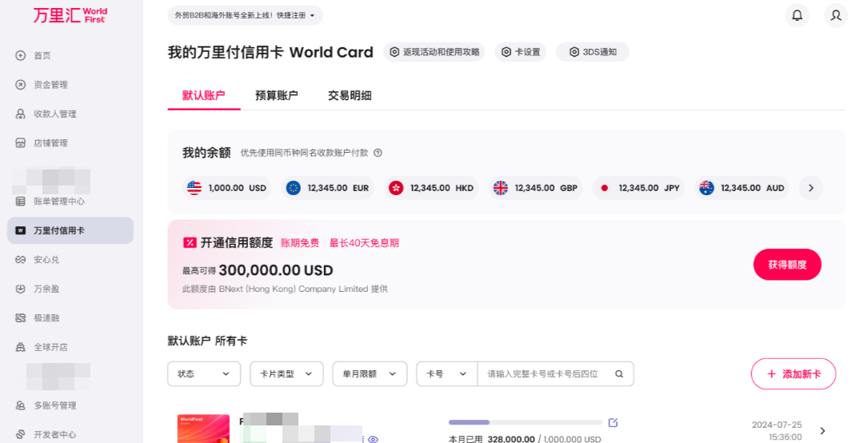Viewport: 868px width, 443px height.
Task: Click the 获得额度 button
Action: (x=787, y=265)
